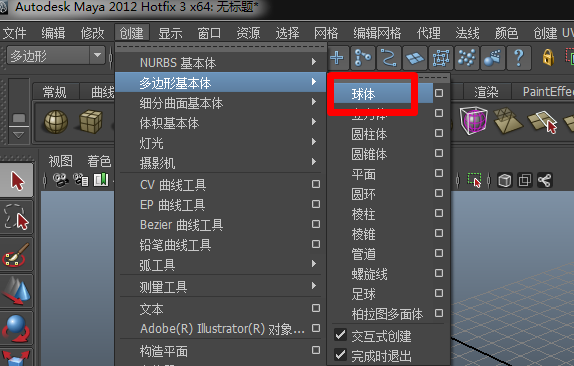Toggle snap to view planes icon
This screenshot has width=574, height=366.
click(415, 58)
